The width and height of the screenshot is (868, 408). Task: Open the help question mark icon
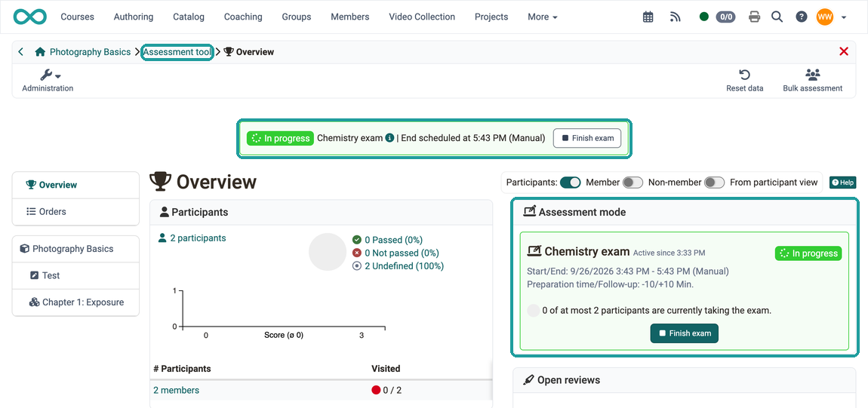(x=801, y=17)
